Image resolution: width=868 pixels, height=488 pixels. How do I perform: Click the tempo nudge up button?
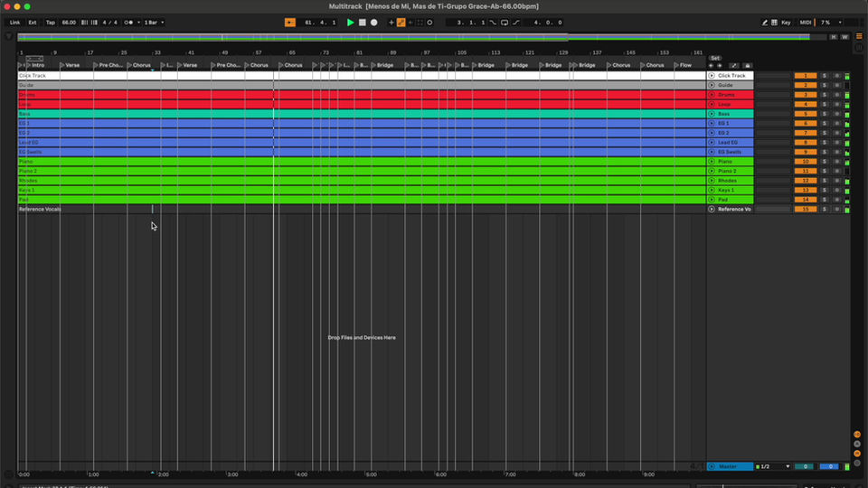(94, 23)
